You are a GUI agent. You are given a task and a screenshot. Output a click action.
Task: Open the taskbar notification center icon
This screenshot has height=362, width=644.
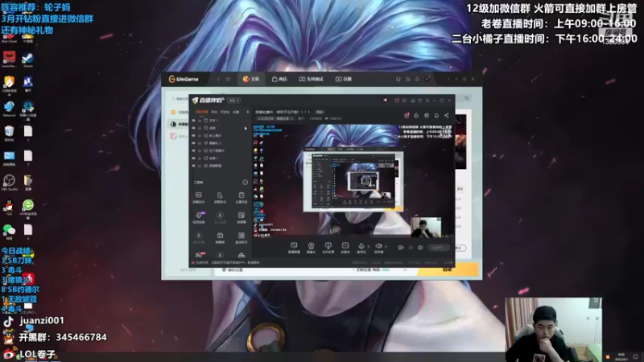636,356
